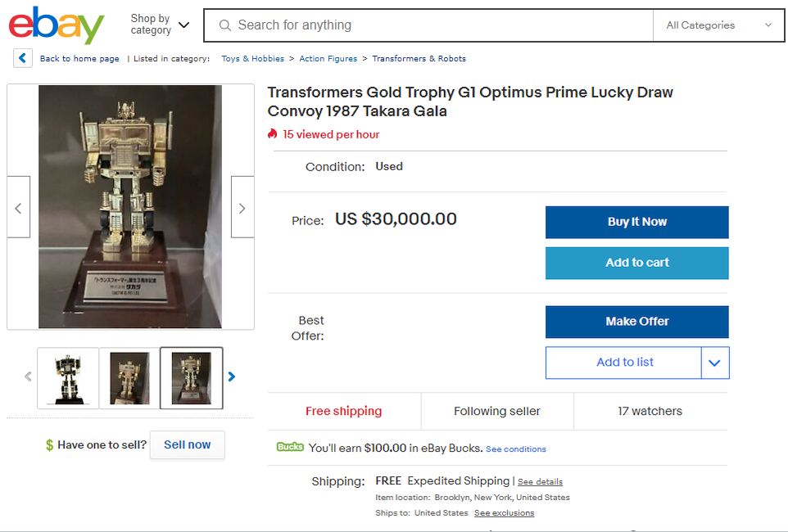Click the Make Offer button
This screenshot has height=532, width=788.
[636, 322]
